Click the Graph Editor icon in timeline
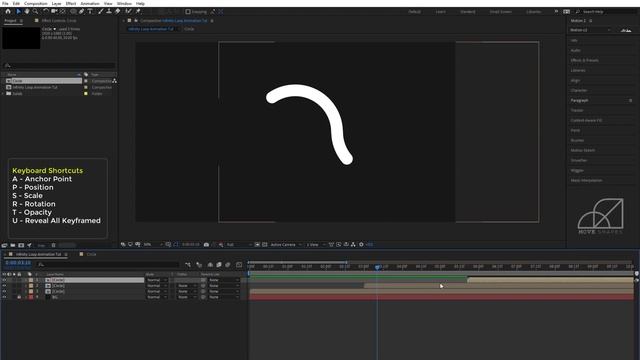This screenshot has width=640, height=360. point(239,264)
